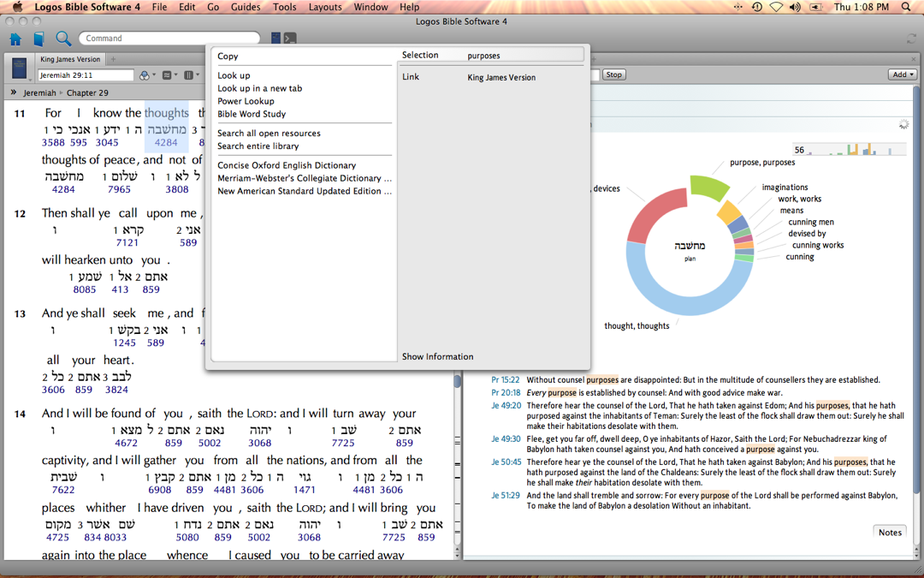Click the green purpose segment of the ring
Screen dimensions: 924x578
(709, 188)
